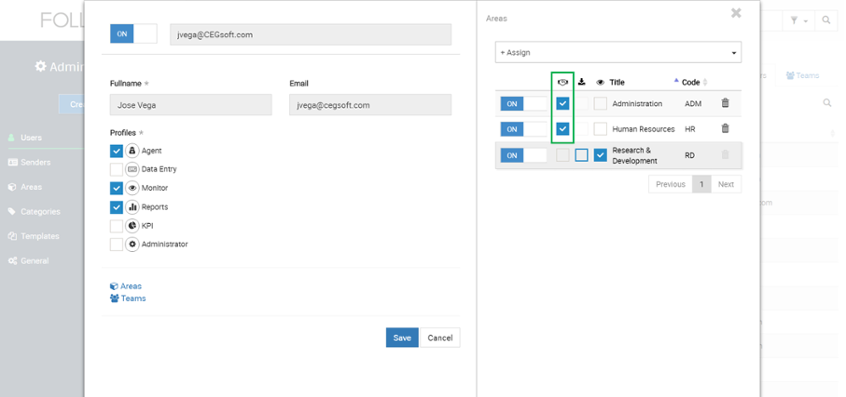Viewport: 846px width, 397px height.
Task: Open Users in the Admin sidebar
Action: 31,138
